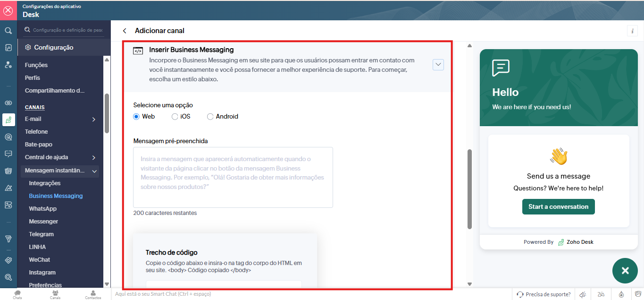Image resolution: width=644 pixels, height=300 pixels.
Task: Open Contactos icon in bottom bar
Action: [x=93, y=295]
